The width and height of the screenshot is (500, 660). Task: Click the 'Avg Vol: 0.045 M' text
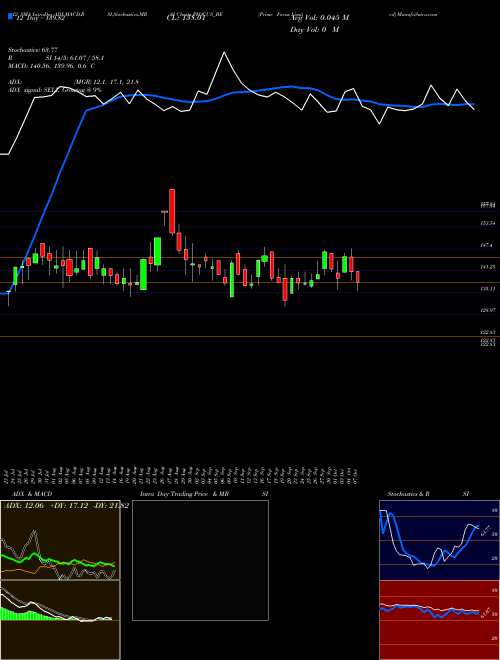pos(319,18)
